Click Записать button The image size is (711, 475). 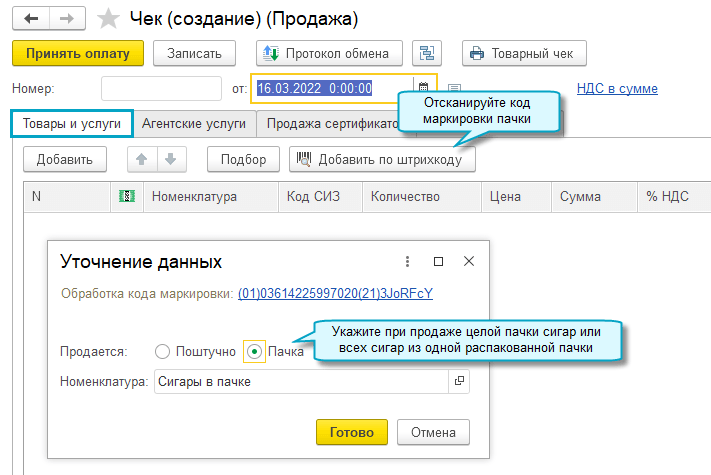(x=194, y=53)
